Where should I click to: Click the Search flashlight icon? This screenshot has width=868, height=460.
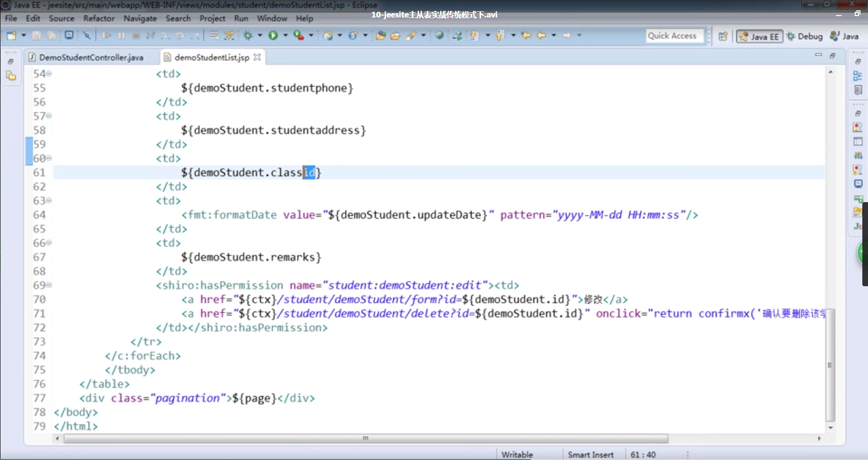(412, 35)
